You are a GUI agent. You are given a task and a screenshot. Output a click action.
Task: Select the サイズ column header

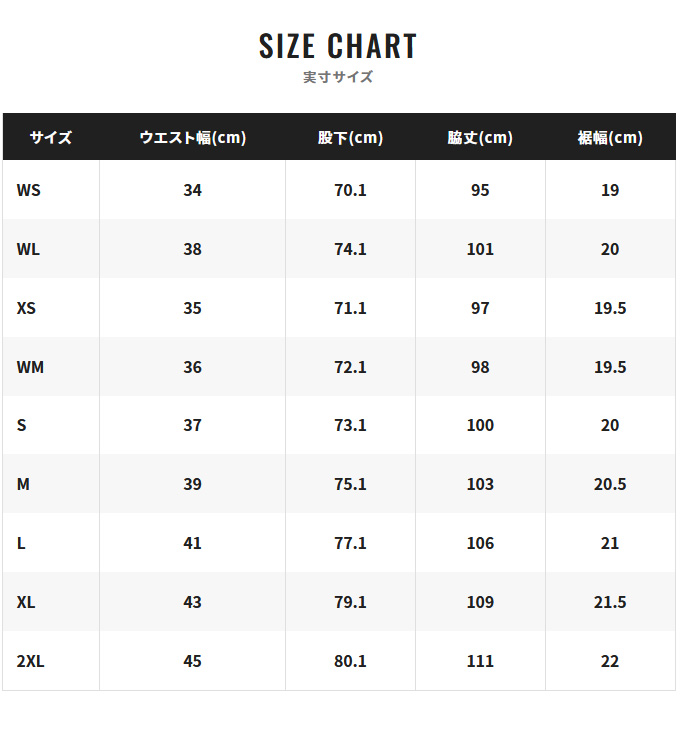(51, 137)
